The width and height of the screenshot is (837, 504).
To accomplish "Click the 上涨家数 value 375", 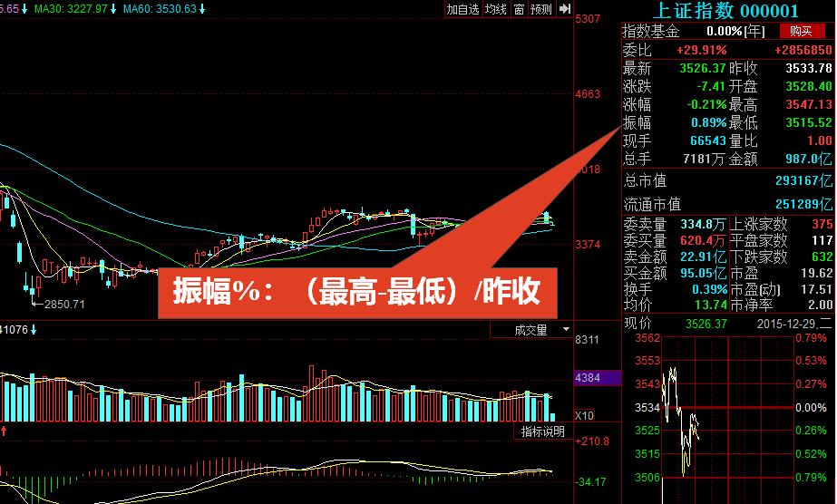I will (x=822, y=225).
